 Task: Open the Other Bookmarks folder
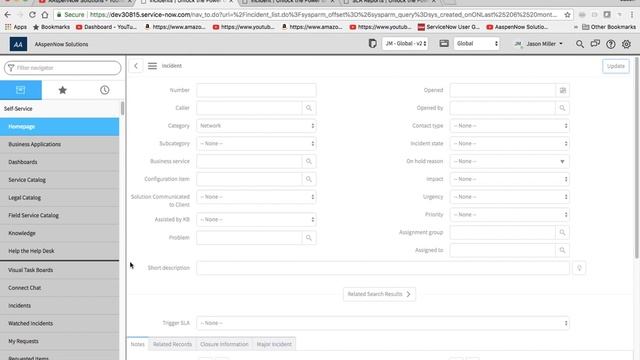coord(609,27)
